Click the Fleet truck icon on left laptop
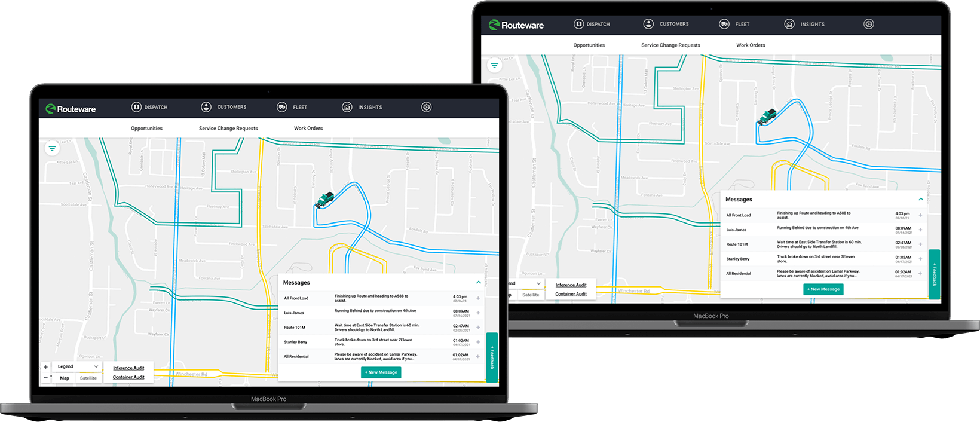 (282, 107)
